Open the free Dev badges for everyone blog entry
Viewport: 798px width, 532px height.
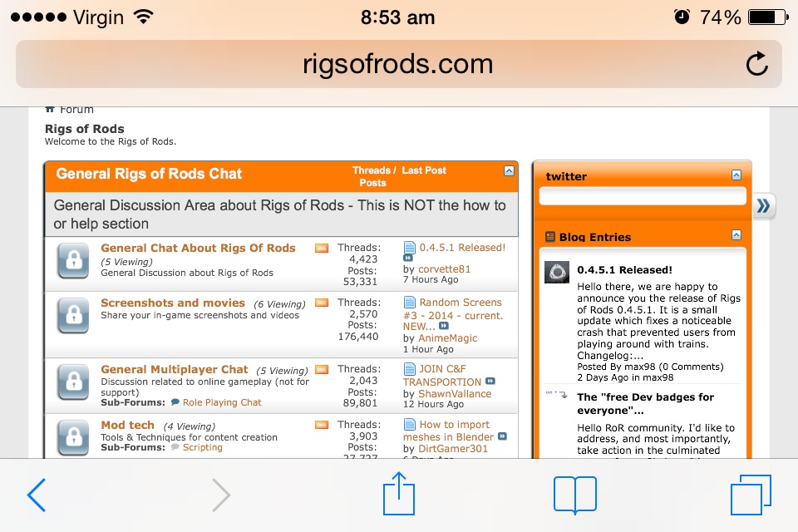645,404
